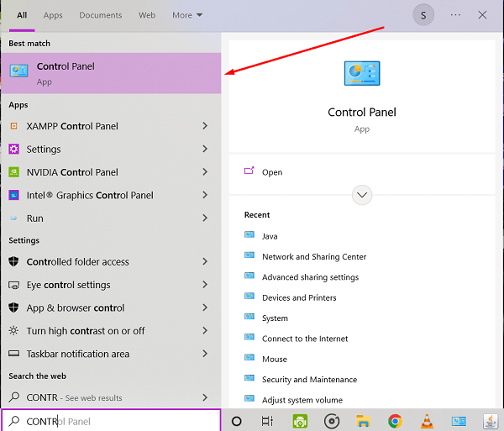The image size is (504, 431).
Task: Open recent item Mouse
Action: 275,359
